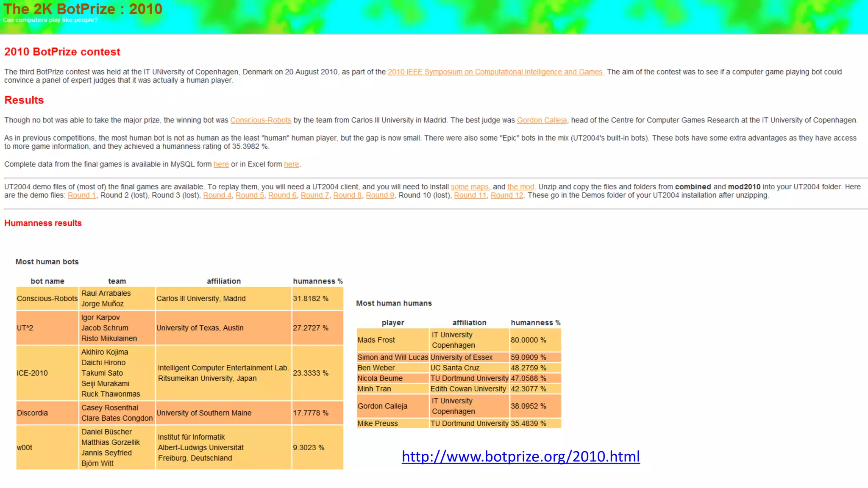Open 'the mod' download link
Screen dimensions: 868x488
click(x=521, y=187)
